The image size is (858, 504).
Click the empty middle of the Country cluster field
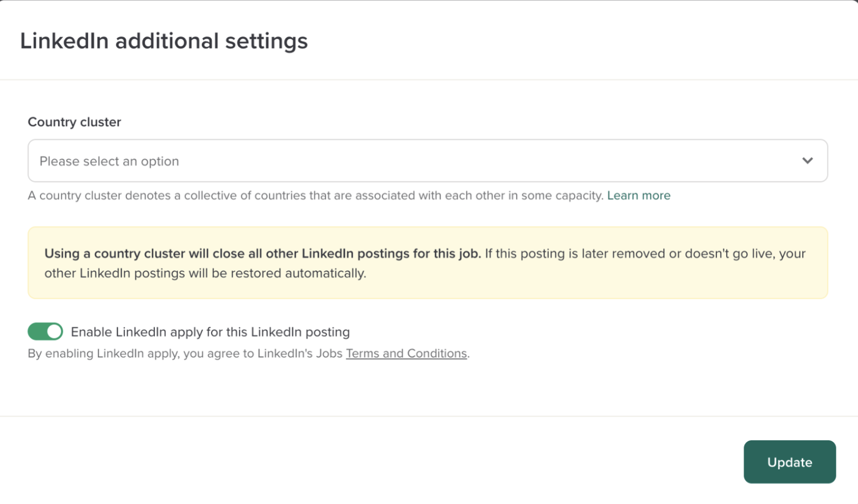(x=427, y=161)
